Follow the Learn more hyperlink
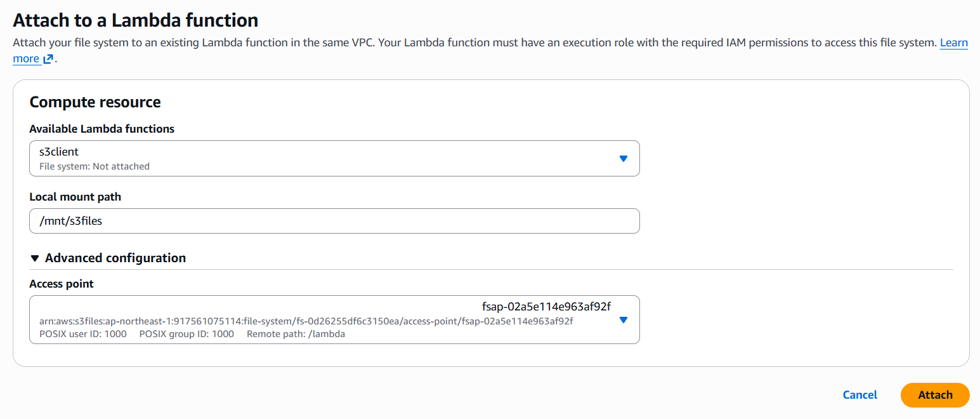980x419 pixels. click(x=953, y=43)
